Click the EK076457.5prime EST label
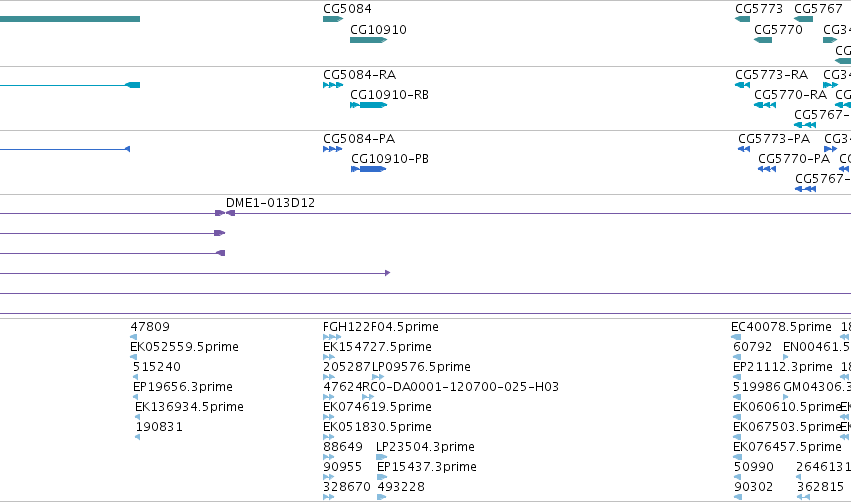This screenshot has height=502, width=851. pos(787,447)
